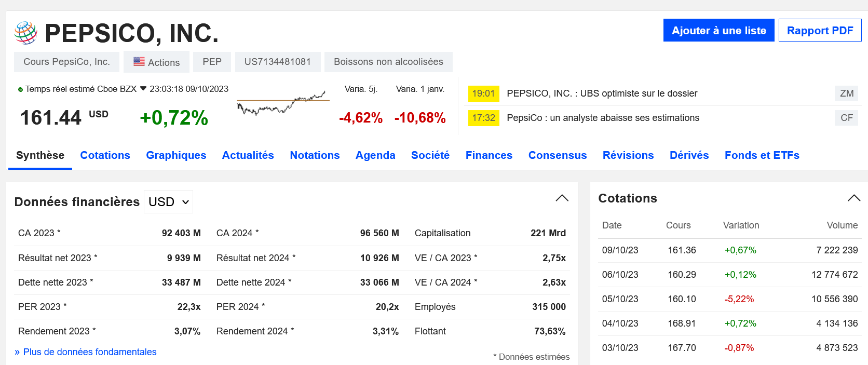
Task: Go to the Révisions tab
Action: tap(628, 155)
